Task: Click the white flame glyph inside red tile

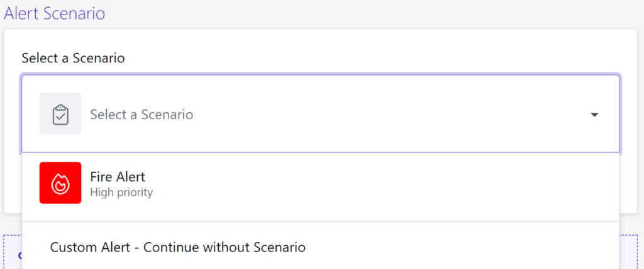Action: [x=60, y=183]
